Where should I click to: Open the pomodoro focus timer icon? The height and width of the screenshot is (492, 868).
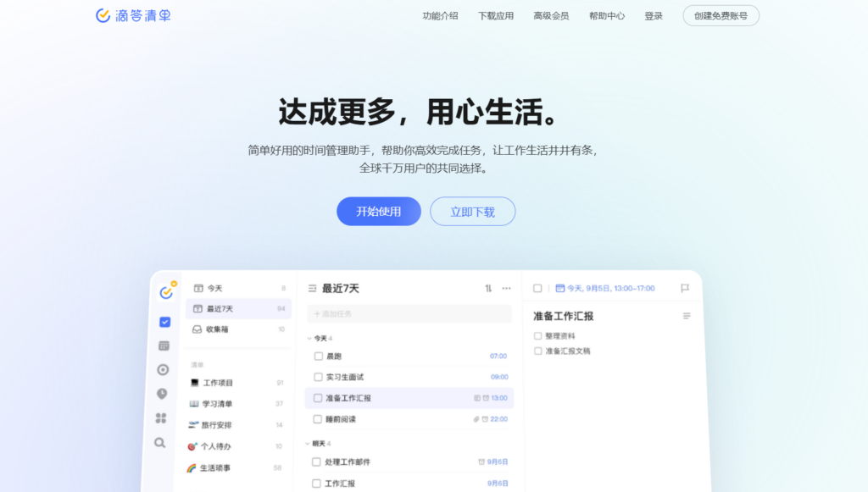point(164,369)
